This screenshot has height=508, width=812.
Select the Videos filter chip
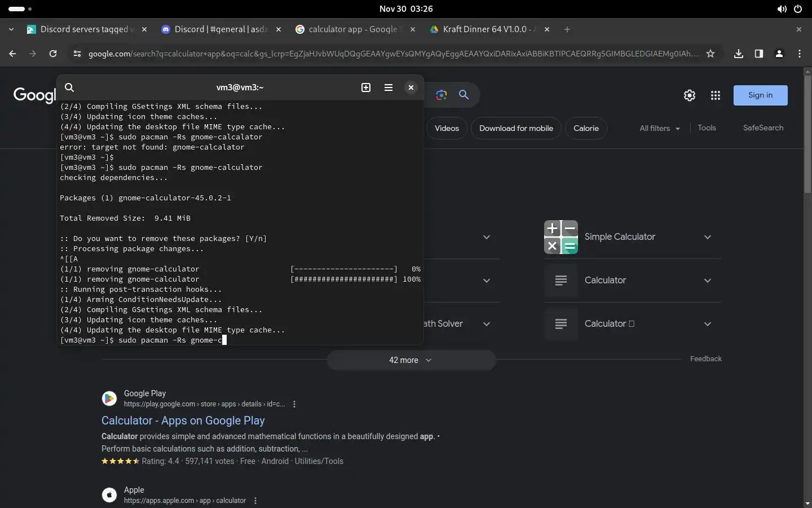[447, 128]
